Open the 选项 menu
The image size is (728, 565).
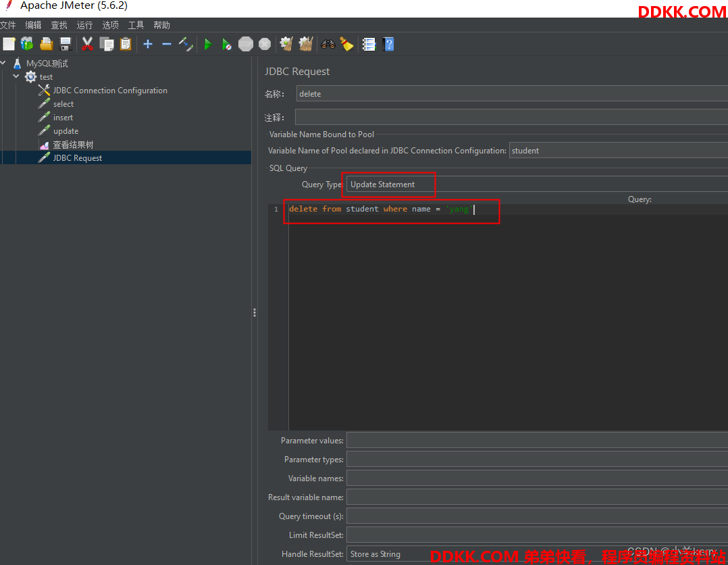tap(111, 25)
